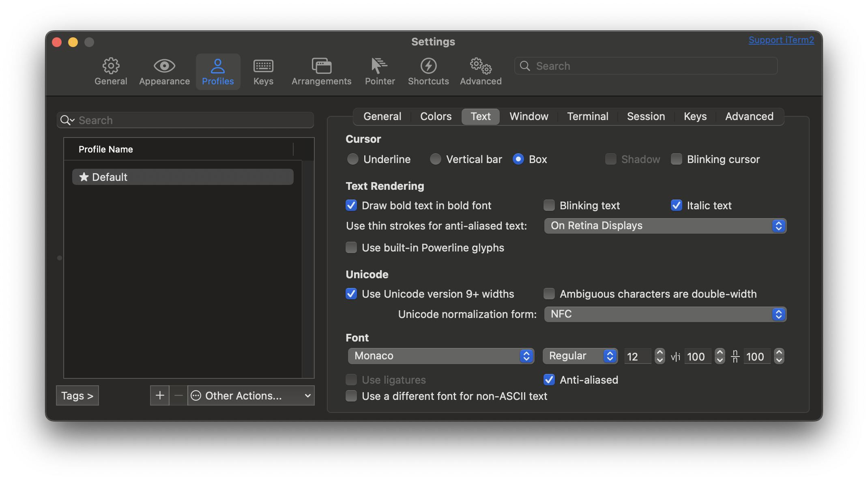Image resolution: width=868 pixels, height=481 pixels.
Task: Click the Appearance settings icon
Action: [x=164, y=66]
